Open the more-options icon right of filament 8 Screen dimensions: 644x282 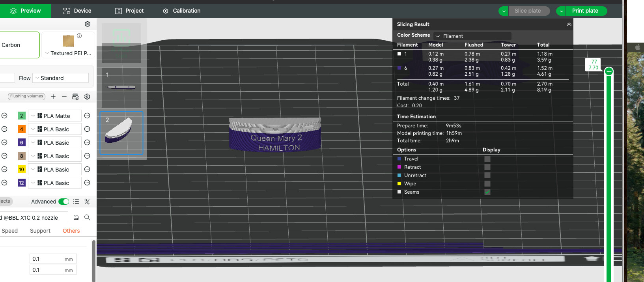(x=87, y=156)
